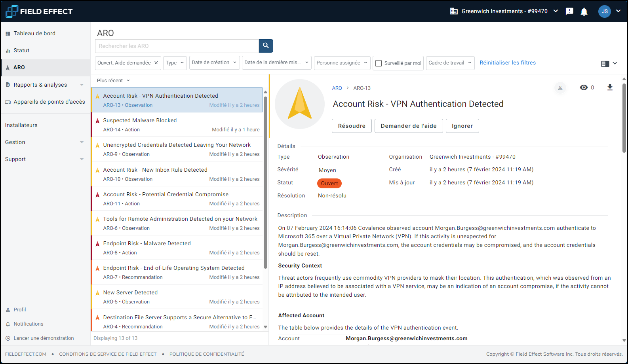Image resolution: width=628 pixels, height=364 pixels.
Task: Click the detail panel scrollbar
Action: pyautogui.click(x=624, y=118)
